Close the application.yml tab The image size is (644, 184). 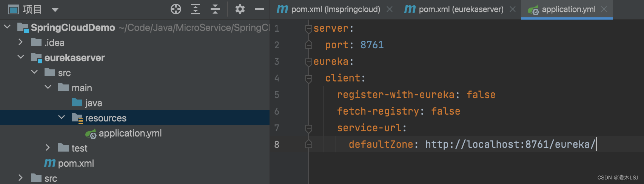point(604,9)
